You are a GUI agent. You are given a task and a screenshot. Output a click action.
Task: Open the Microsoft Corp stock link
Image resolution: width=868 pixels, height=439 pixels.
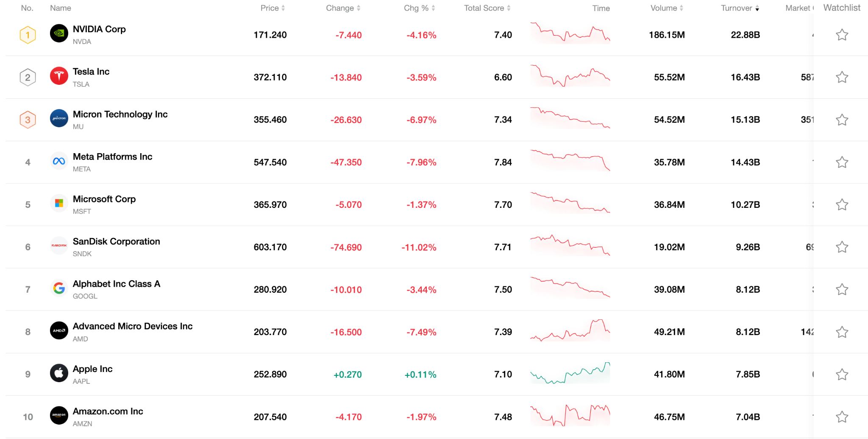104,199
